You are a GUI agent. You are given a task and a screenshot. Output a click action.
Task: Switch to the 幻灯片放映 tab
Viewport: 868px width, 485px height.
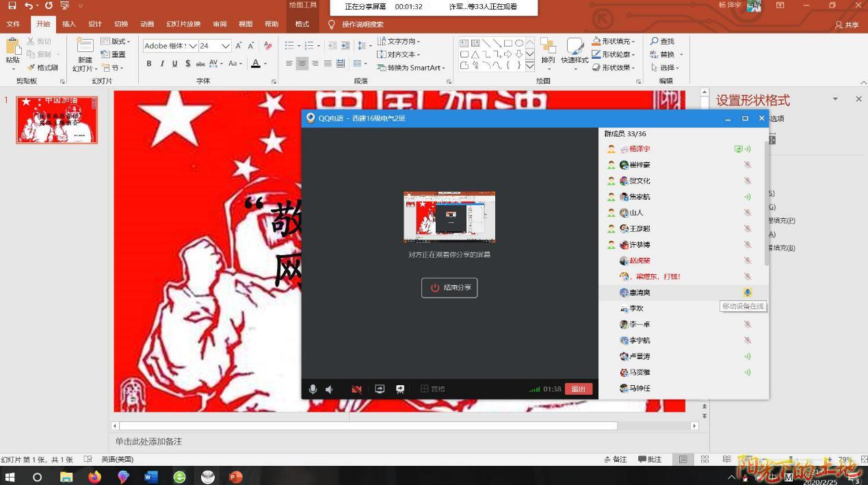tap(183, 24)
